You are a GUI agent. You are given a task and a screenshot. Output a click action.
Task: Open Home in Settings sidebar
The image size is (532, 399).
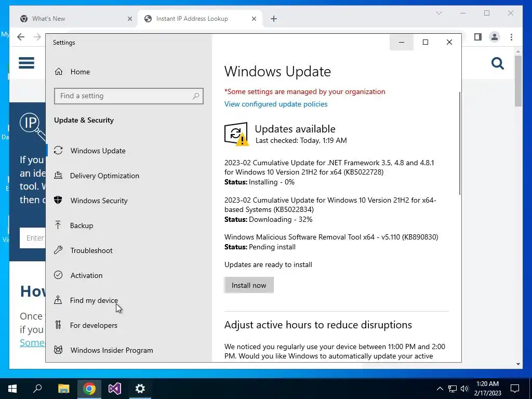[x=80, y=72]
